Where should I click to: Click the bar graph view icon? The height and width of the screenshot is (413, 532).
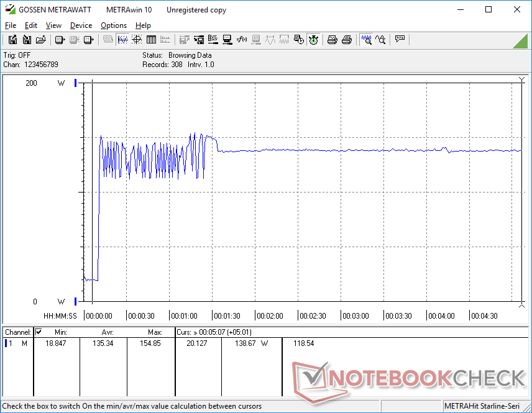(x=165, y=40)
